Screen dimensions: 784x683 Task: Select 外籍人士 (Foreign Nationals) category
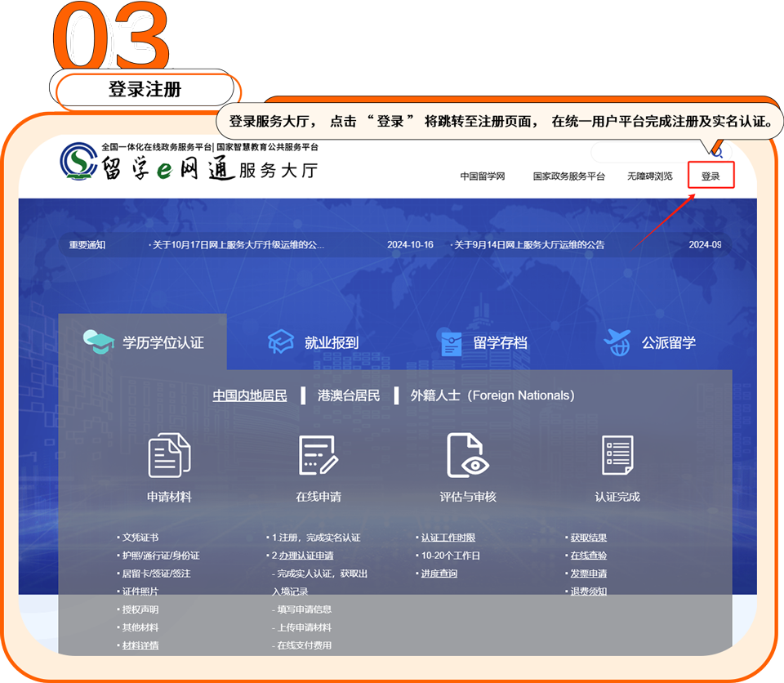pos(492,395)
